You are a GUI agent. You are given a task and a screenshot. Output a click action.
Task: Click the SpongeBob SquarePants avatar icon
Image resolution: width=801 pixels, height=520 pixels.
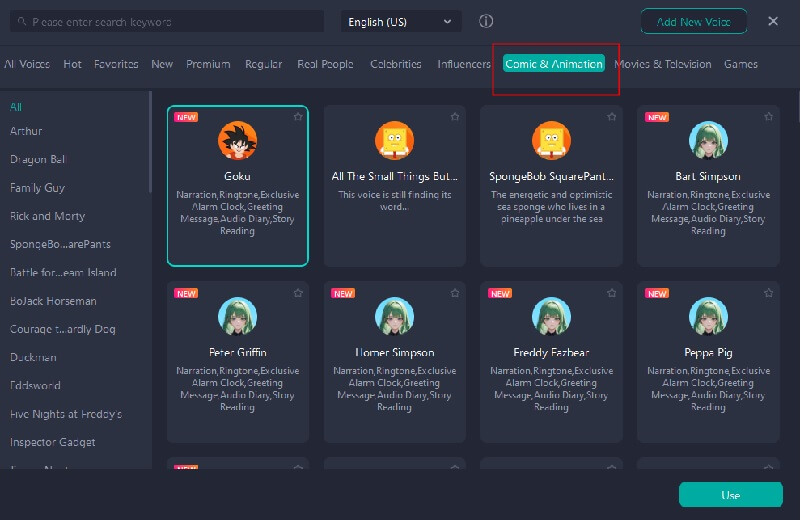(551, 141)
